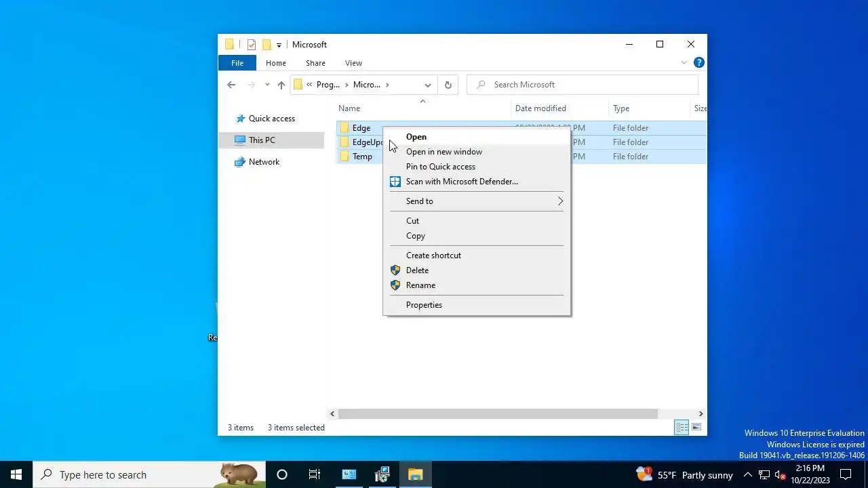Open Properties from the context menu

click(477, 305)
